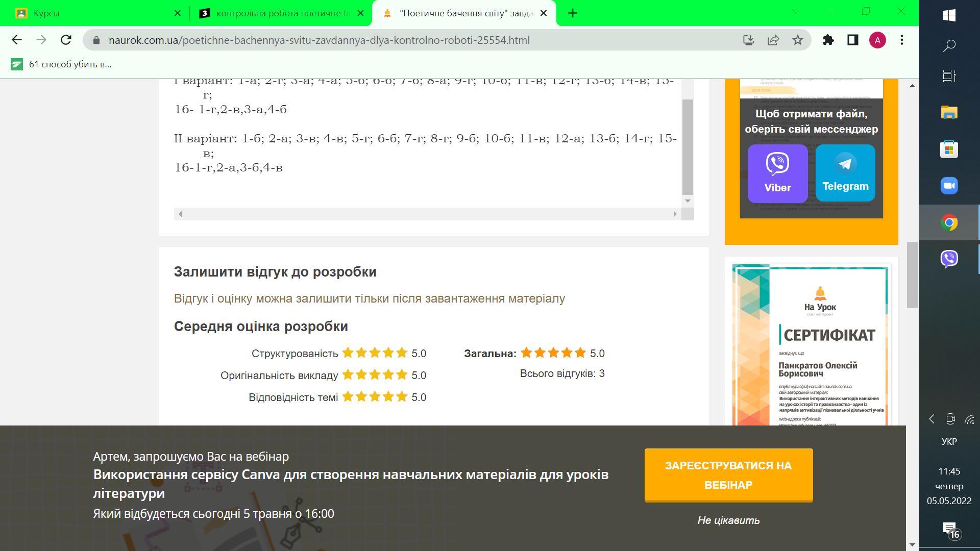980x551 pixels.
Task: Bookmark page with star icon
Action: 798,40
